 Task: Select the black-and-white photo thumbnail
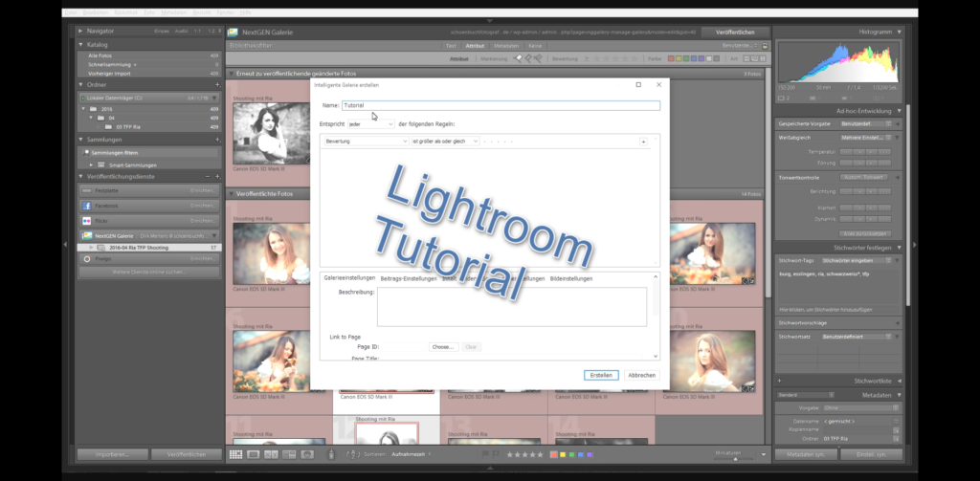click(271, 134)
